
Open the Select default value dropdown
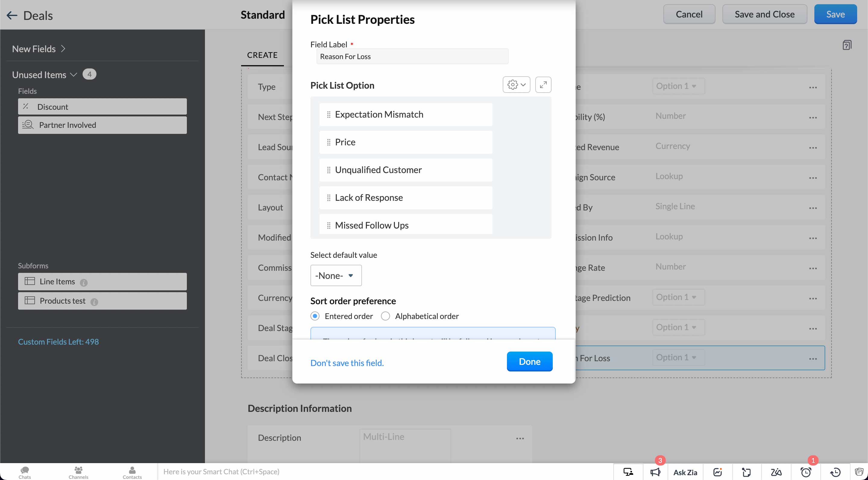(x=336, y=275)
